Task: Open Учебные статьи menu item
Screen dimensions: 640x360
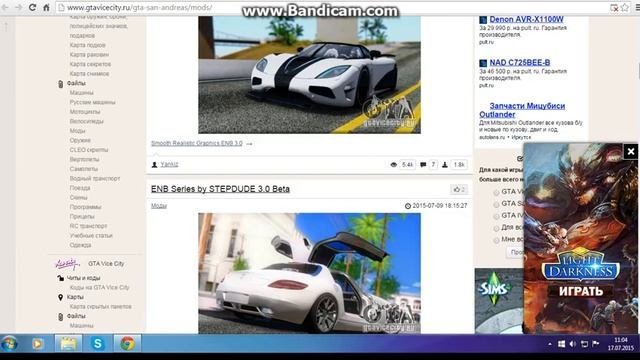Action: click(91, 236)
